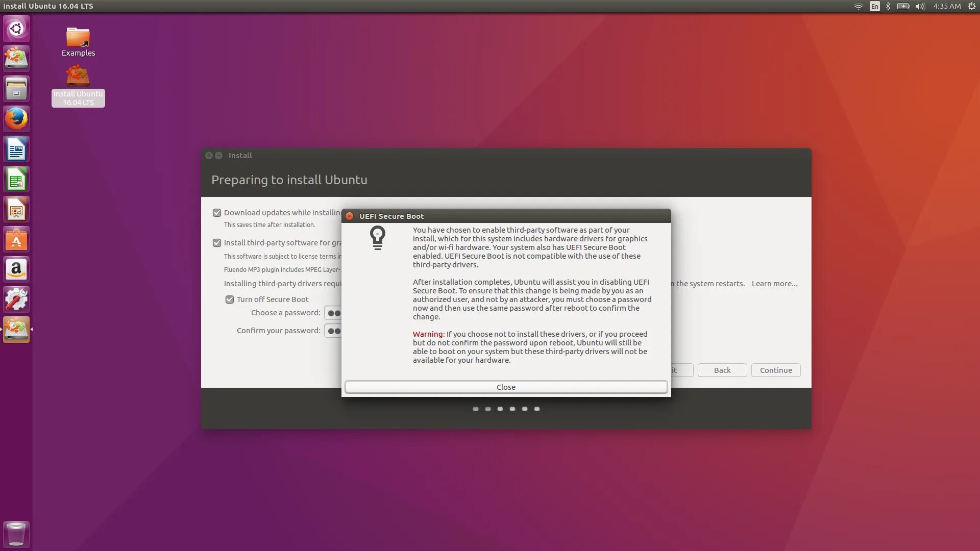Open LibreOffice Writer from launcher
The width and height of the screenshot is (980, 551).
click(16, 149)
